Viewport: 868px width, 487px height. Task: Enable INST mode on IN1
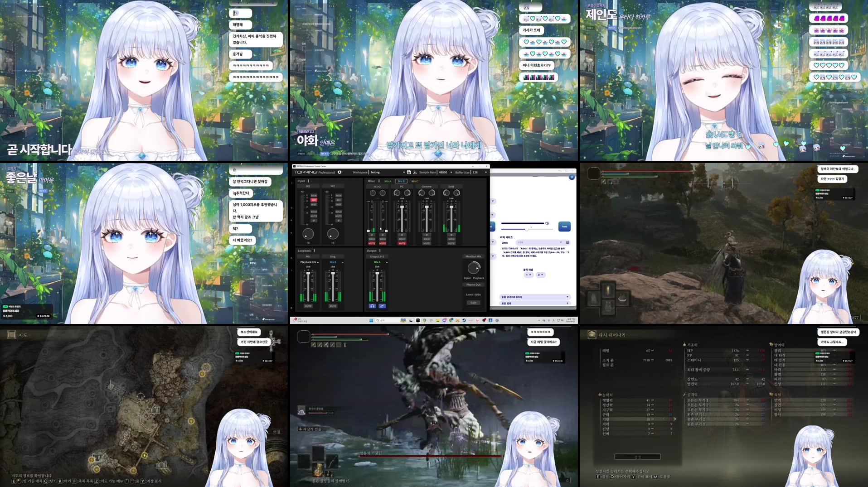(314, 205)
